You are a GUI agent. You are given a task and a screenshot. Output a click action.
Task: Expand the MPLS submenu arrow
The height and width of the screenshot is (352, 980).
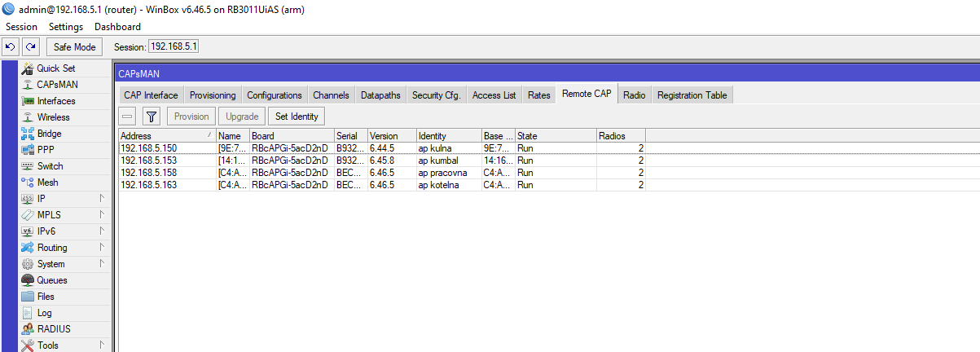(x=103, y=215)
